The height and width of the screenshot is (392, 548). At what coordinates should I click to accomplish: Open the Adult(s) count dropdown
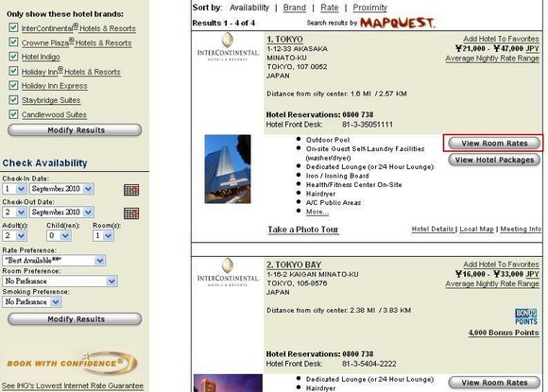(14, 235)
